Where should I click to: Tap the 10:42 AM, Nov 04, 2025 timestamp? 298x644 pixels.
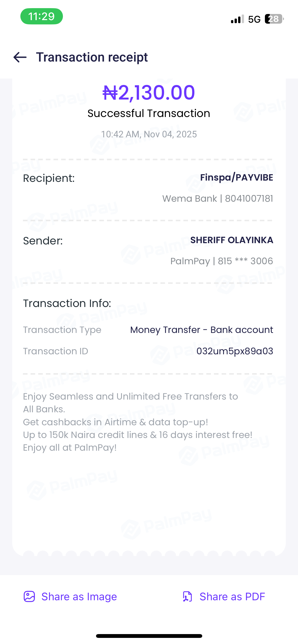pos(149,134)
